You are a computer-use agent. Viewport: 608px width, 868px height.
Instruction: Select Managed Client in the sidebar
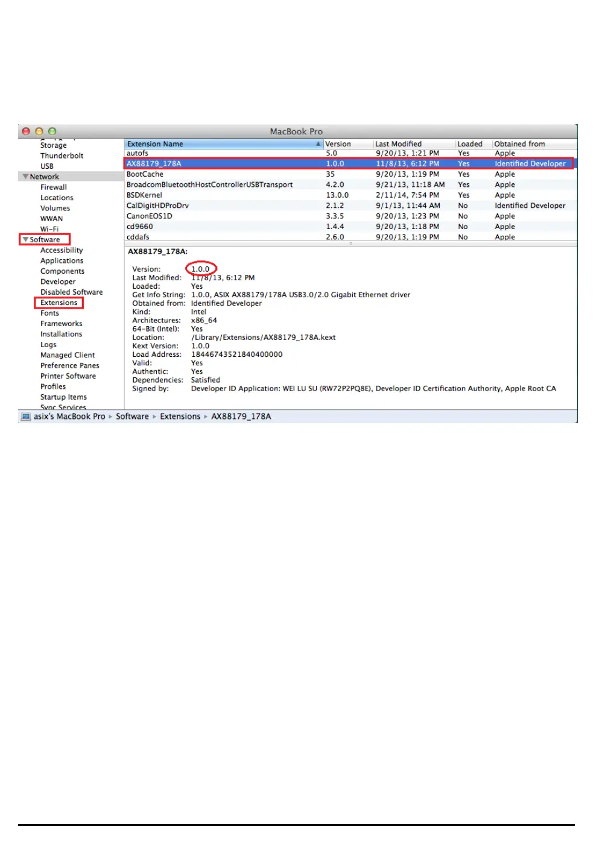68,355
